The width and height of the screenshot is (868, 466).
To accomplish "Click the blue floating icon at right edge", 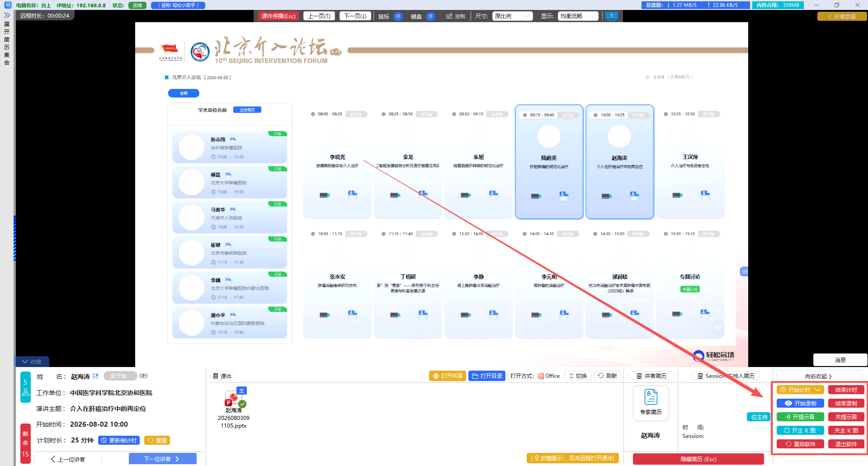I will click(744, 272).
